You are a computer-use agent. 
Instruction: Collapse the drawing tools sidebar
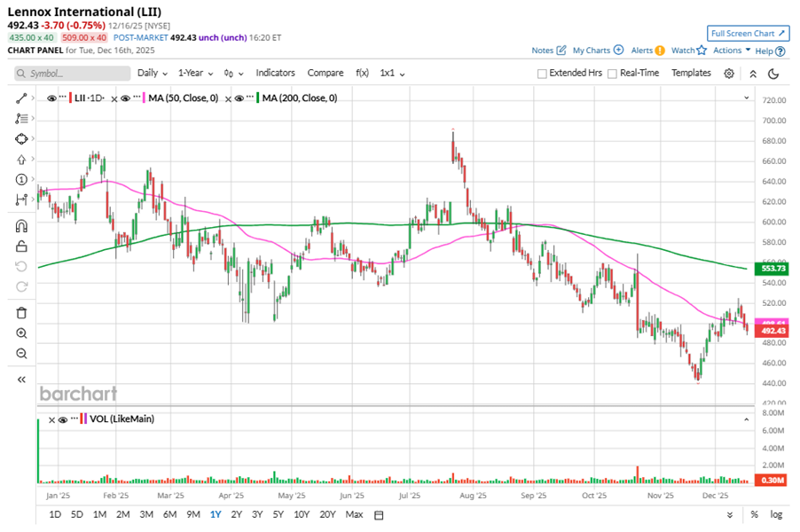point(21,379)
